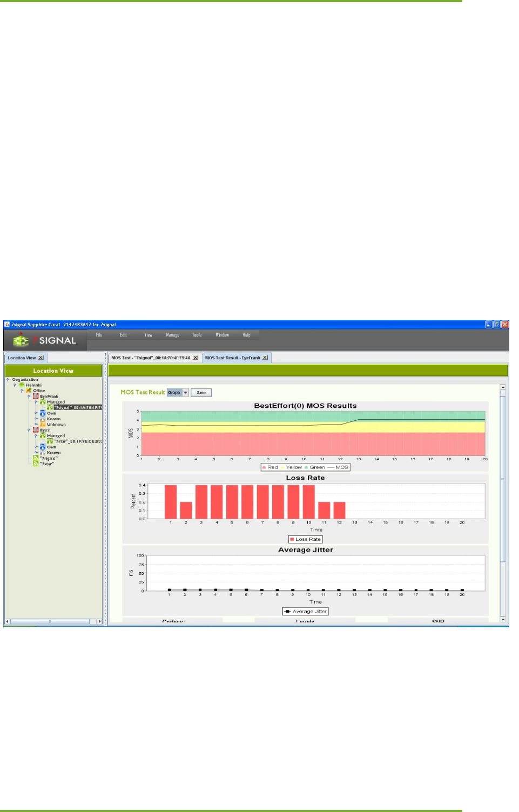Click Managed group icon under Eye2
Screen dimensions: 519x812
tap(43, 435)
